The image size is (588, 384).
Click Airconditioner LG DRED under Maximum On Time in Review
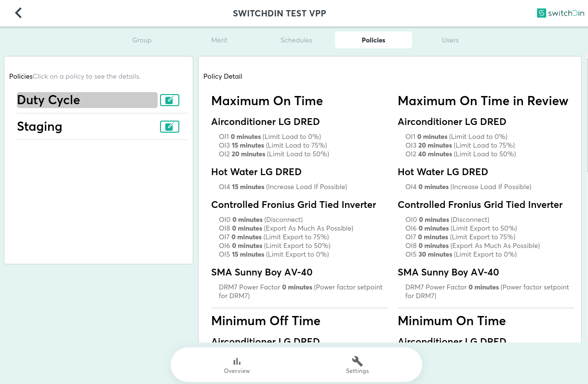coord(452,122)
